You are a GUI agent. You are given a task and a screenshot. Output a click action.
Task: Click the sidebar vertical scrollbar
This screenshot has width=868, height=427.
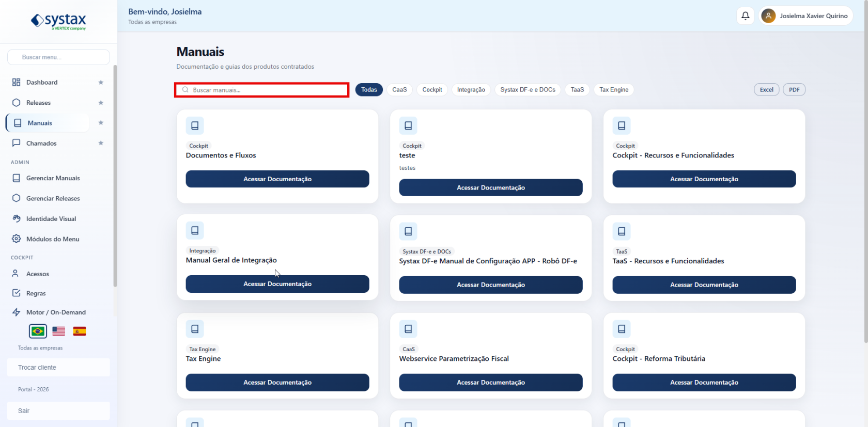(115, 176)
